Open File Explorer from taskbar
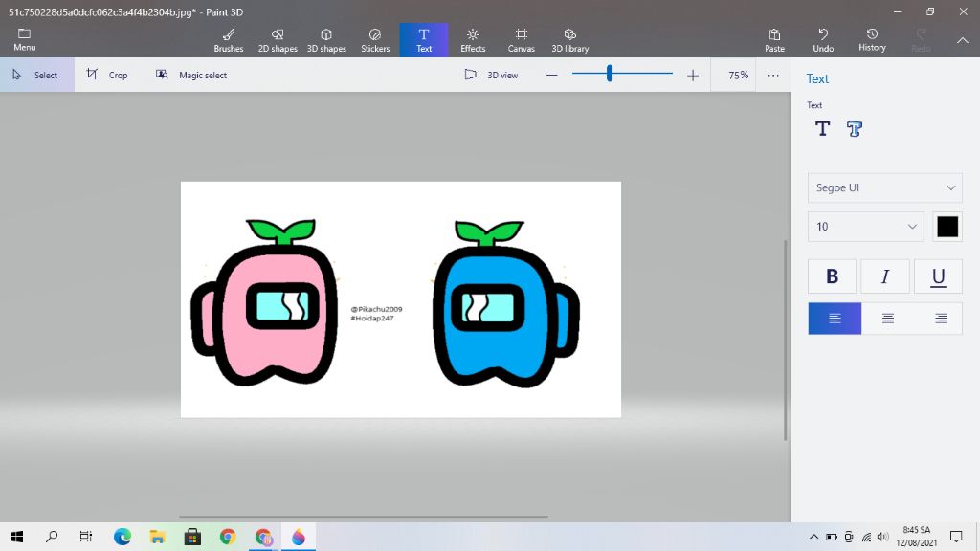The image size is (980, 551). pyautogui.click(x=158, y=537)
